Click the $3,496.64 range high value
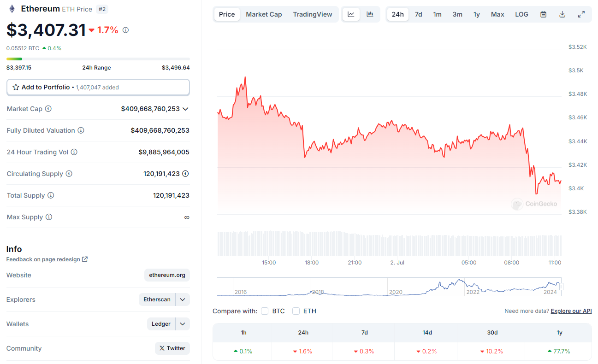 tap(176, 67)
